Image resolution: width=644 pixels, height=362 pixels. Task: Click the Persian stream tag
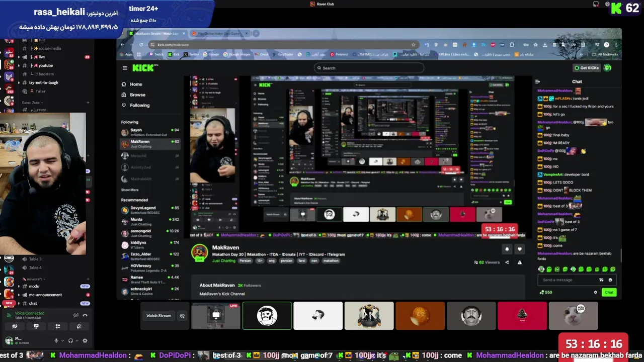[x=245, y=261]
